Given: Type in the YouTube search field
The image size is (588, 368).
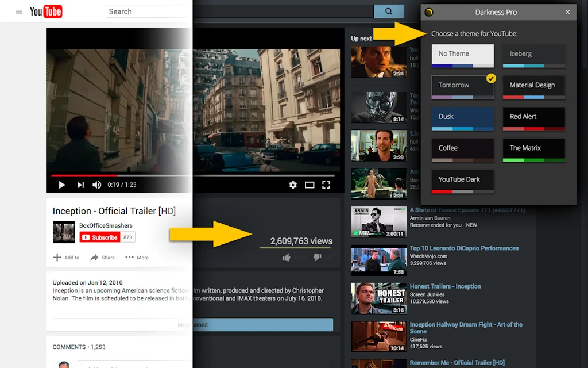Looking at the screenshot, I should [x=148, y=11].
